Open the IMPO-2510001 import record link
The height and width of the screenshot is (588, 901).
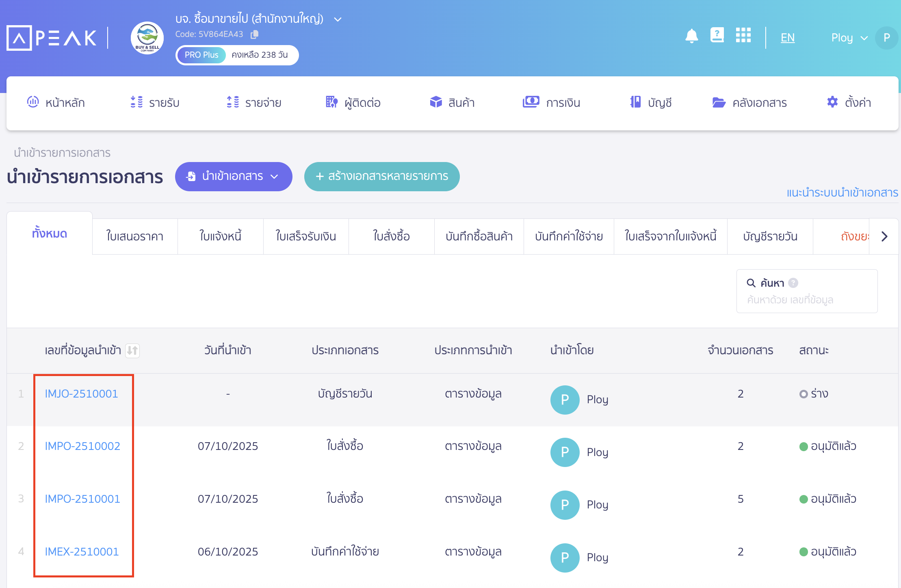click(x=82, y=499)
